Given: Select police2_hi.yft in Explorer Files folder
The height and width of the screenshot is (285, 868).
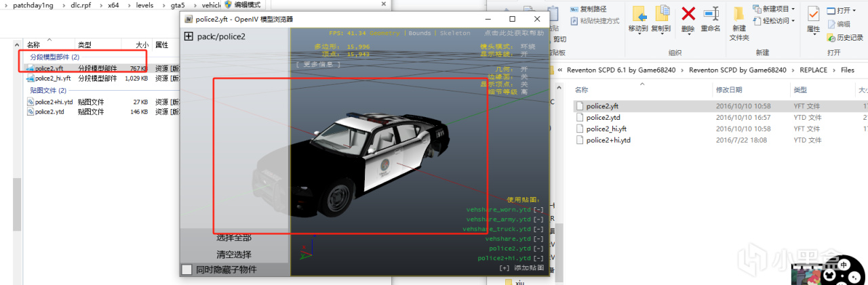Looking at the screenshot, I should tap(606, 129).
